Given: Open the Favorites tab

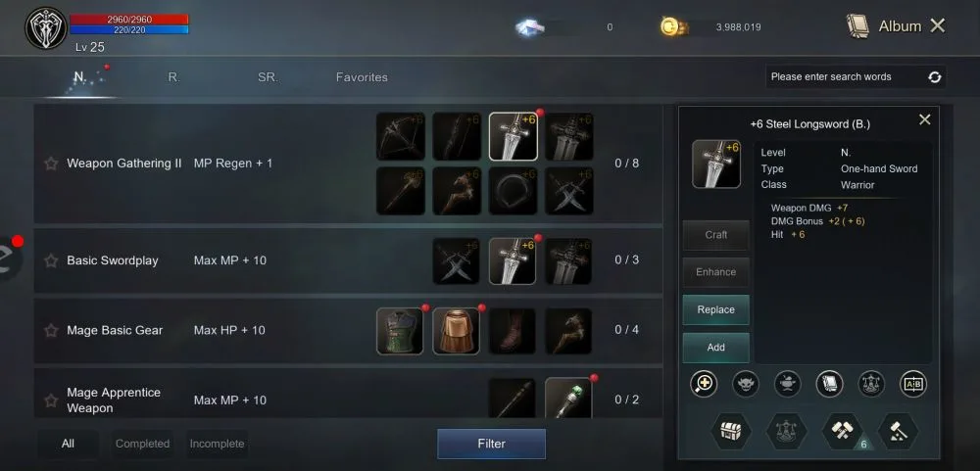Looking at the screenshot, I should [362, 77].
